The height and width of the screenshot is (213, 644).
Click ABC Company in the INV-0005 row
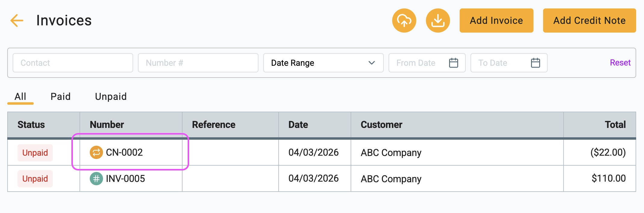(x=391, y=179)
